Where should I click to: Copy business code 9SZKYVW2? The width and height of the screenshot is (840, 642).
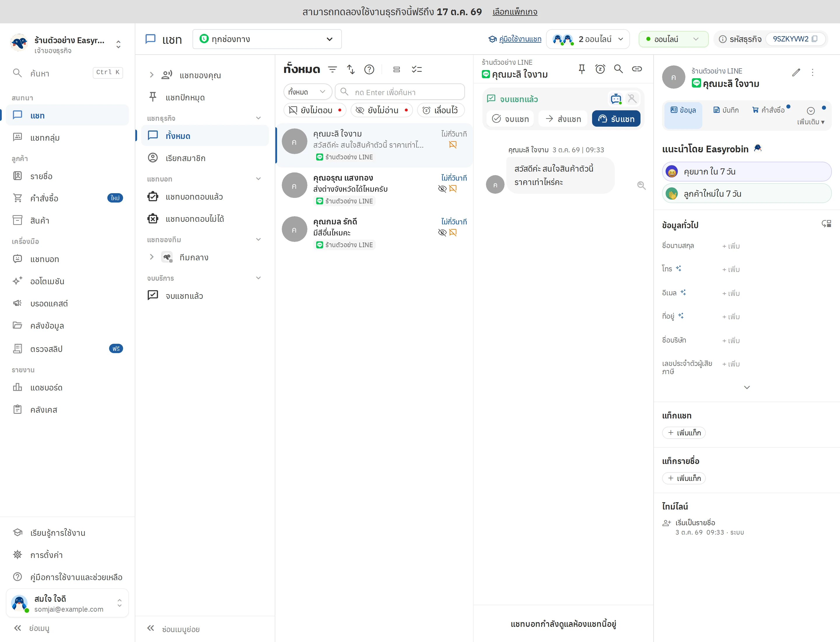pos(815,39)
